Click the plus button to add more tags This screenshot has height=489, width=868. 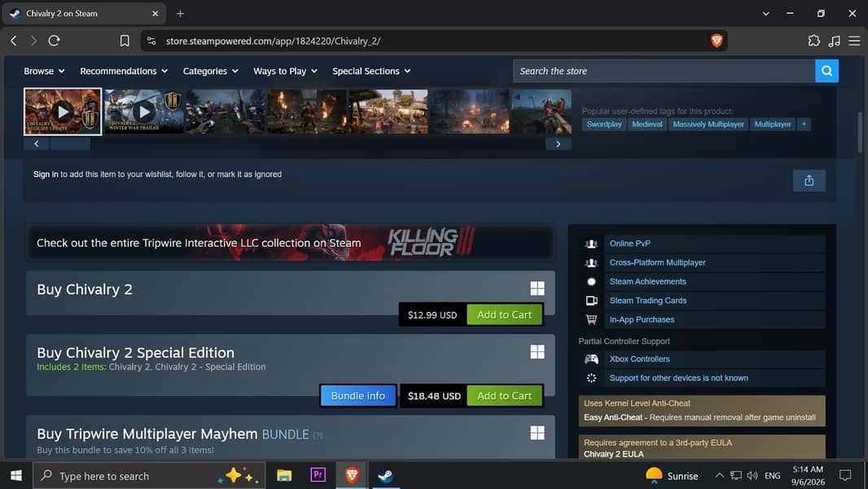click(804, 124)
